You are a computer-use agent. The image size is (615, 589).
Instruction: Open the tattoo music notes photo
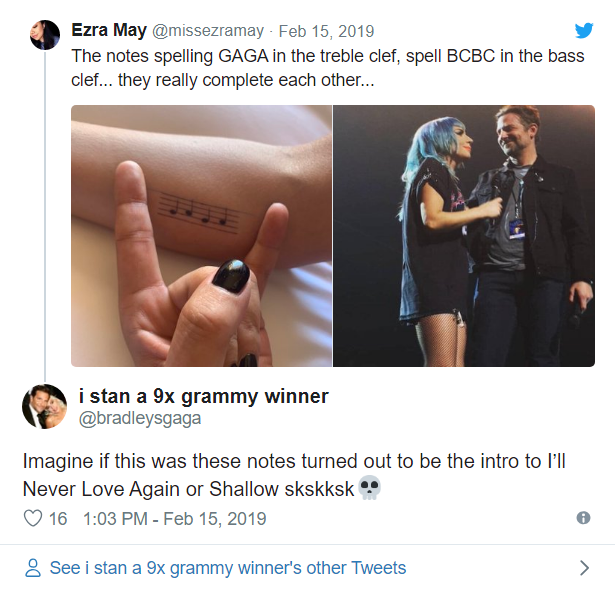click(201, 235)
